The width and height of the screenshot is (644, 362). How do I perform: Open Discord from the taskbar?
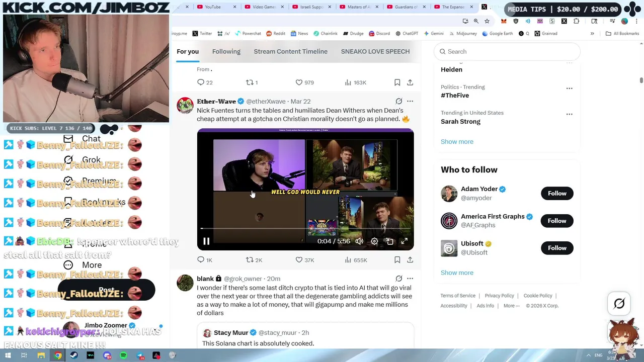coord(107,355)
